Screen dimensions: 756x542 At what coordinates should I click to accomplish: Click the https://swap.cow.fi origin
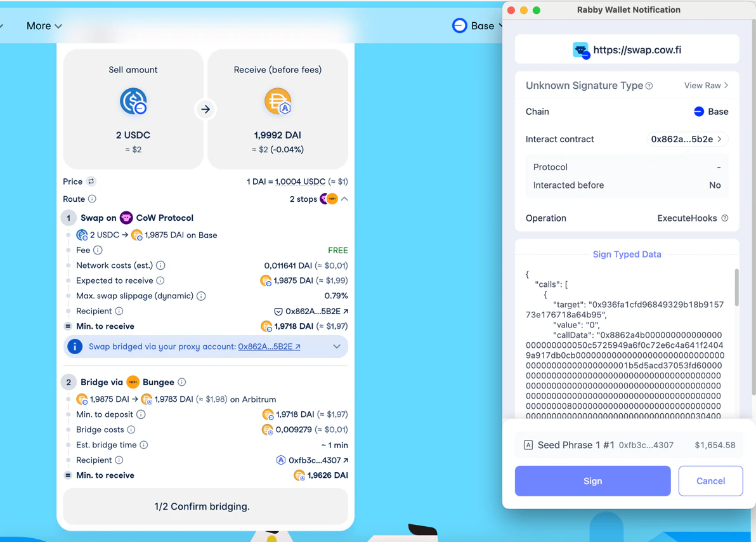[x=637, y=50]
